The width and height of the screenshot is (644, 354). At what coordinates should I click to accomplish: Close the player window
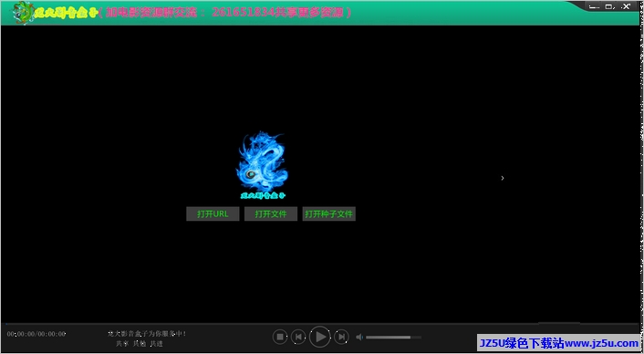626,6
